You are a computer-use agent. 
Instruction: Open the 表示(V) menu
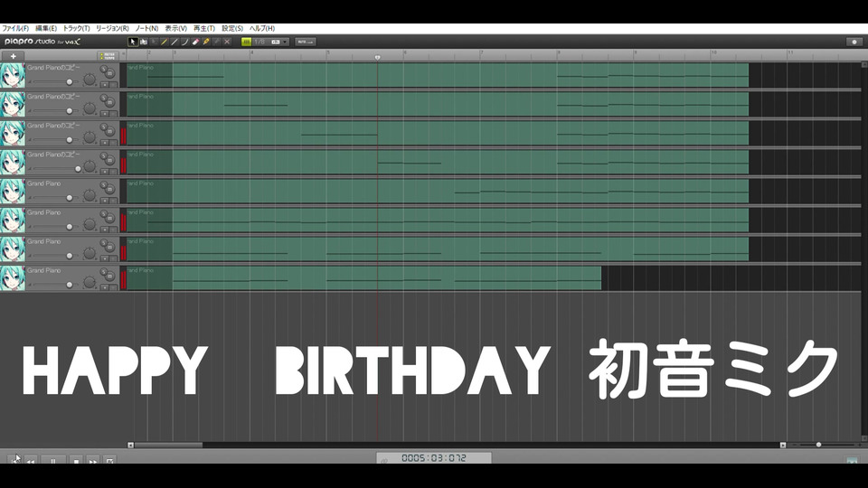[175, 28]
